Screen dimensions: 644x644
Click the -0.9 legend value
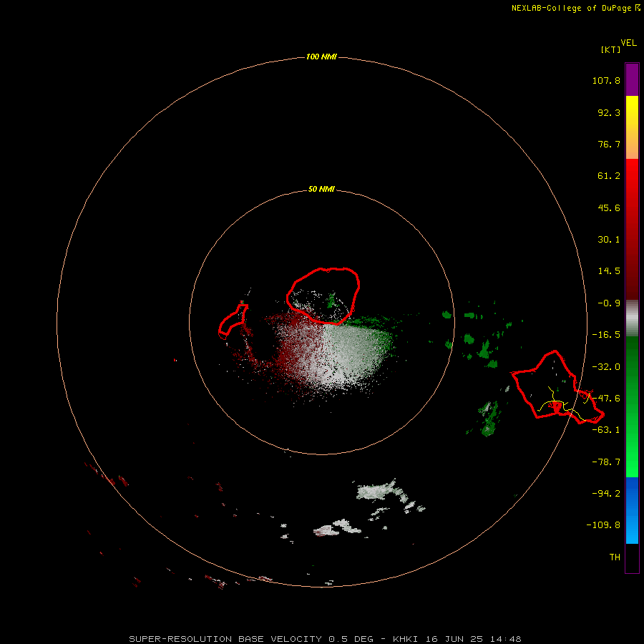(x=609, y=303)
